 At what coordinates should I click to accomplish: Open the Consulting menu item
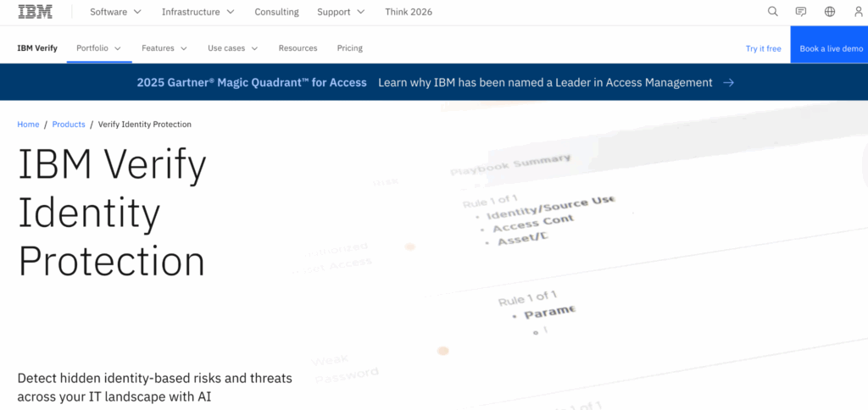tap(277, 12)
